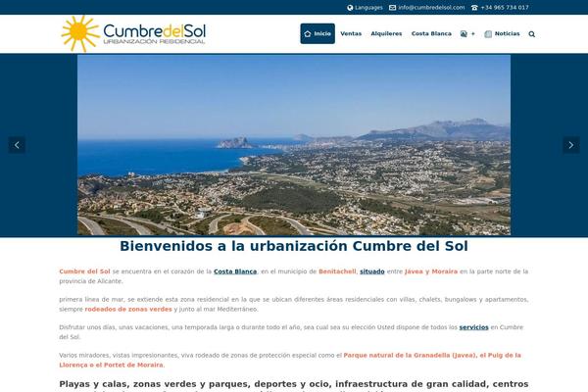This screenshot has height=392, width=588.
Task: Open search with the magnifier icon
Action: tap(532, 34)
